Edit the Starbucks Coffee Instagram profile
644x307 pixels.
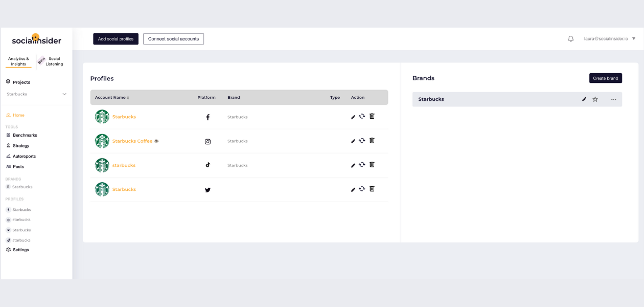353,141
